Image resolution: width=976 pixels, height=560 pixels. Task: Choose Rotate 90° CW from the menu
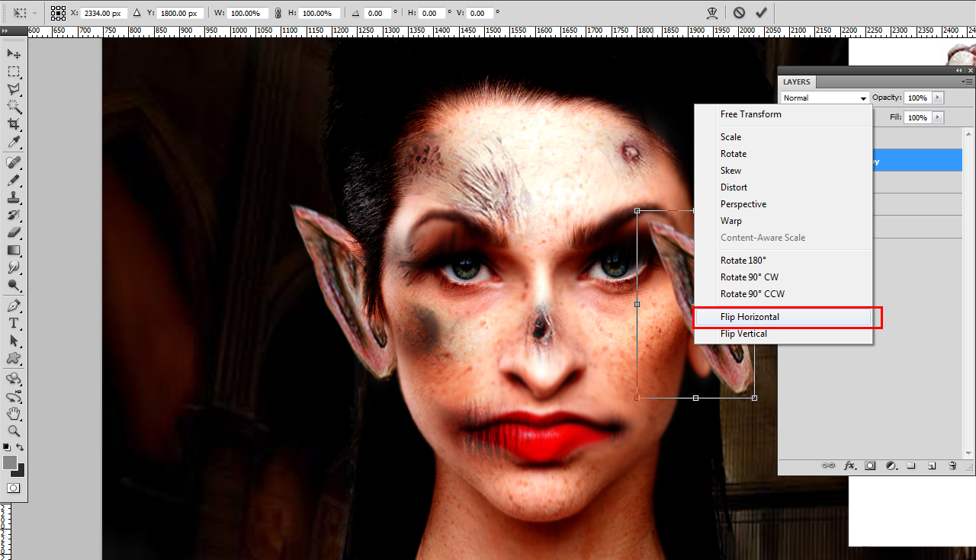point(784,277)
